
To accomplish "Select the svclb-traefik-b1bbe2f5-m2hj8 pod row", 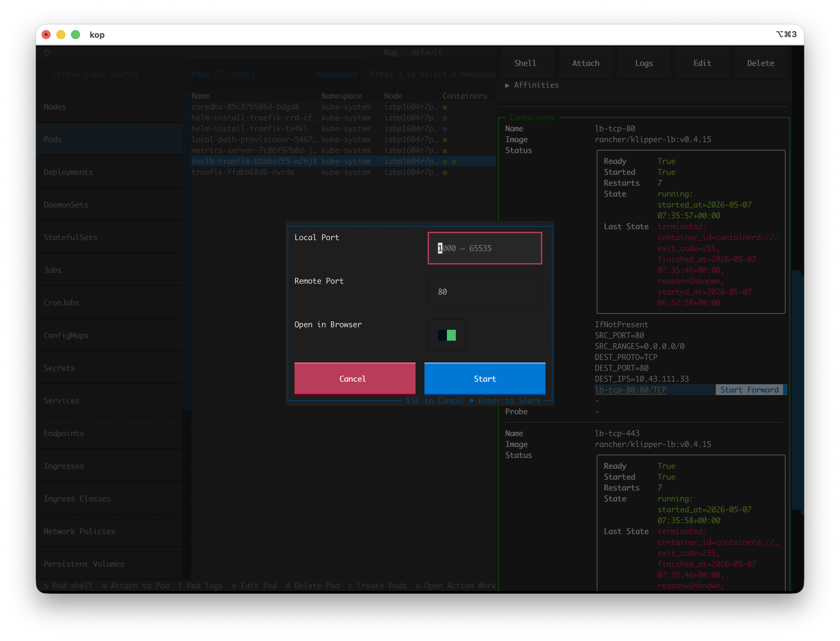I will (x=343, y=161).
